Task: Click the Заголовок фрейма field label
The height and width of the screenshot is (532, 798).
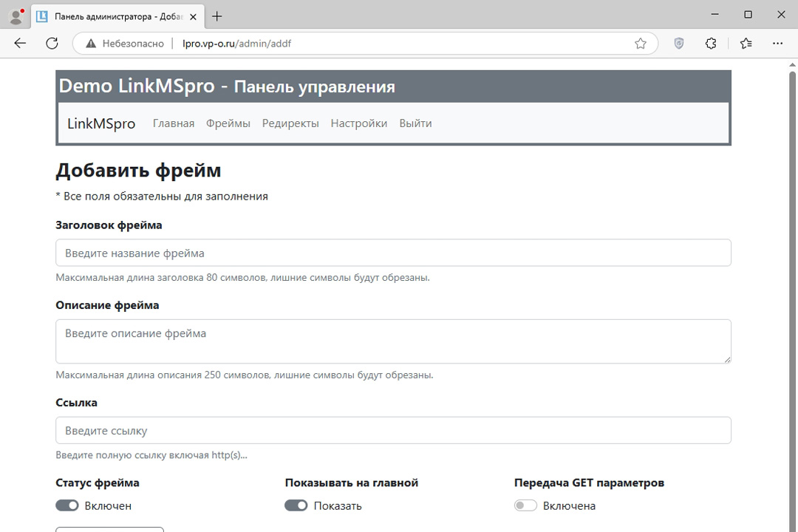Action: pyautogui.click(x=109, y=225)
